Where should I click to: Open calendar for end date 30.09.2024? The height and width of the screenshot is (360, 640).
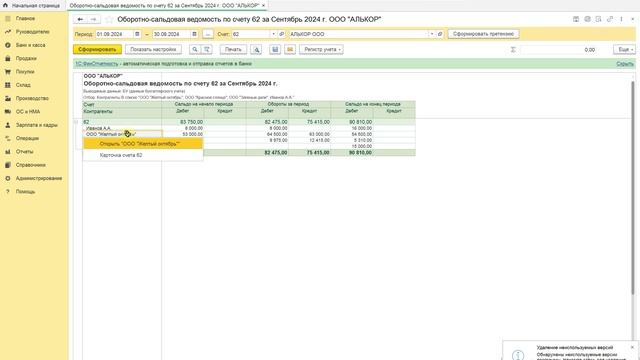point(194,34)
